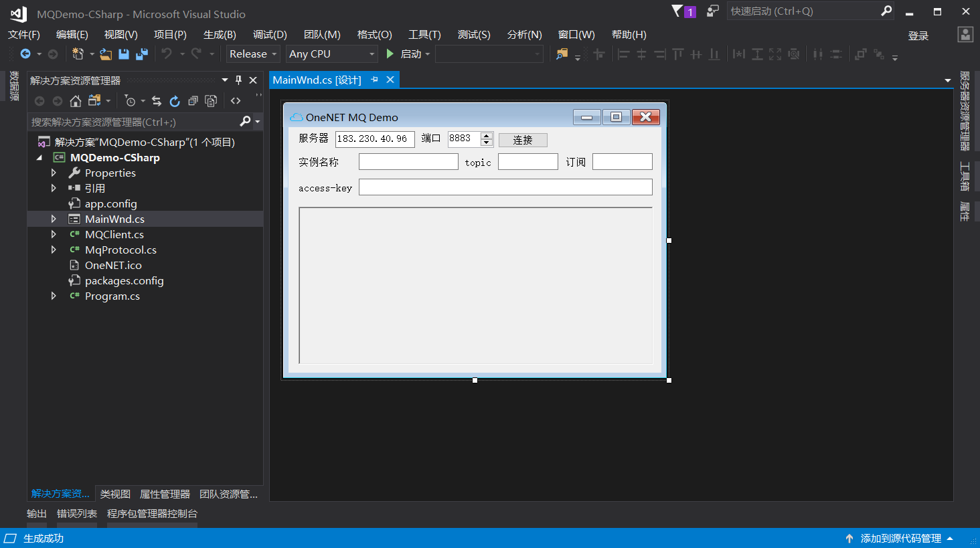Open the 工具箱 side panel tab

pyautogui.click(x=965, y=176)
